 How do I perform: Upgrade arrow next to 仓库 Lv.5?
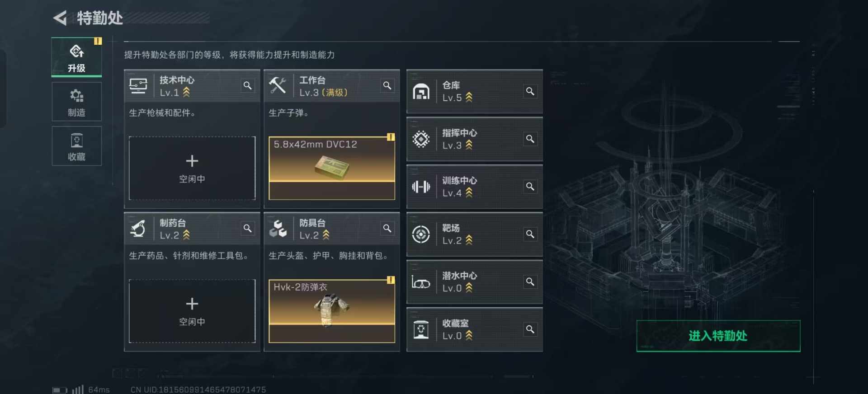coord(469,97)
